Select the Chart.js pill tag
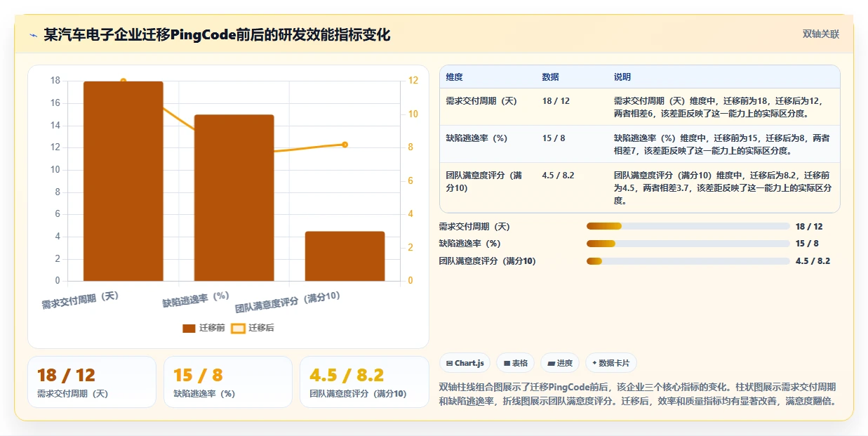The height and width of the screenshot is (436, 868). (x=465, y=363)
